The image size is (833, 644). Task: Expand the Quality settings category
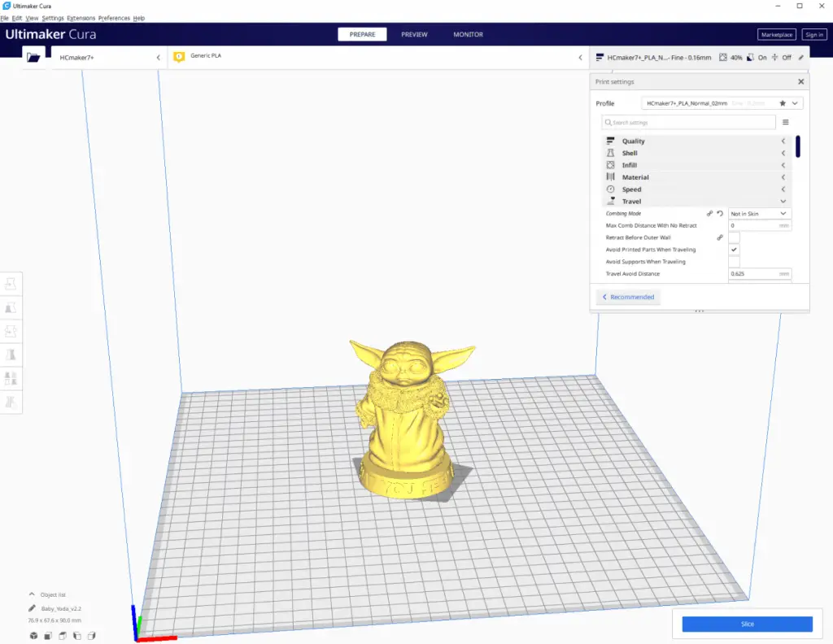pyautogui.click(x=696, y=141)
